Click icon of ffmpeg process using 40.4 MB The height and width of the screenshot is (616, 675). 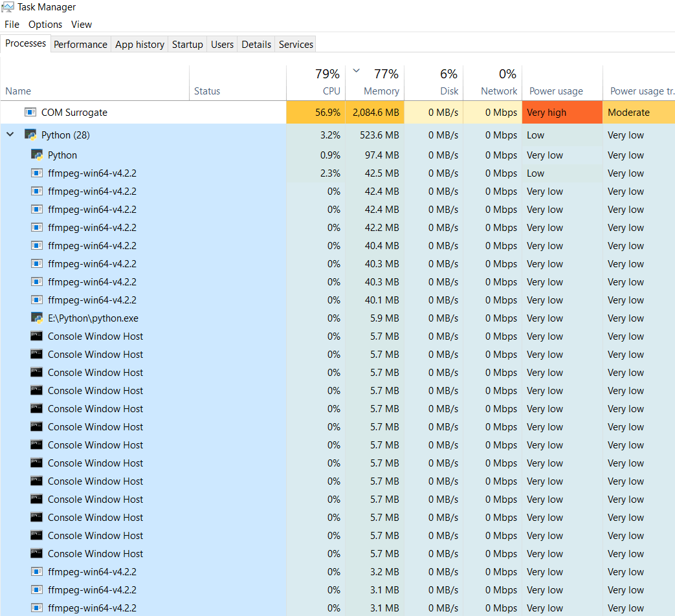(x=37, y=245)
